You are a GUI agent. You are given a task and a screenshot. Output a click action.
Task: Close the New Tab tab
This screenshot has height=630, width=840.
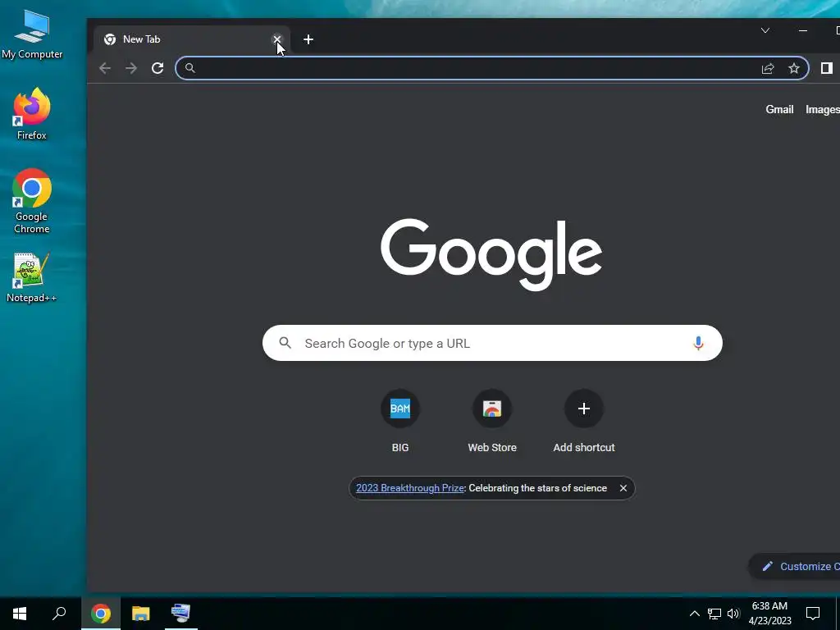(x=277, y=39)
